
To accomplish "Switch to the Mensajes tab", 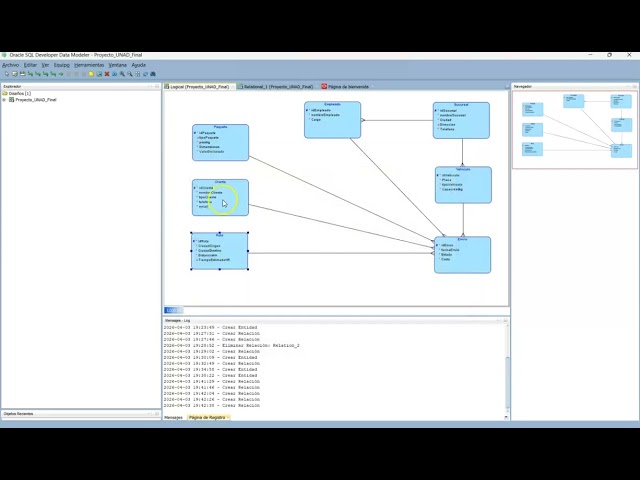I will 173,418.
